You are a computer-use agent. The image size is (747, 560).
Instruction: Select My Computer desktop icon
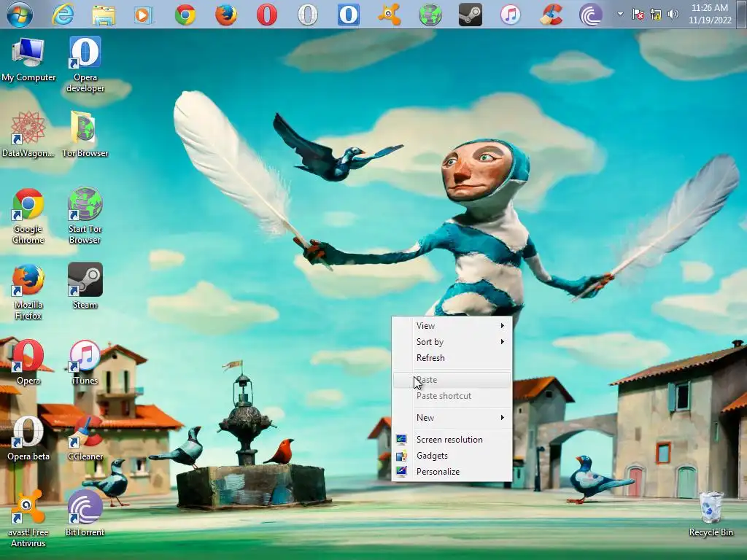(28, 60)
